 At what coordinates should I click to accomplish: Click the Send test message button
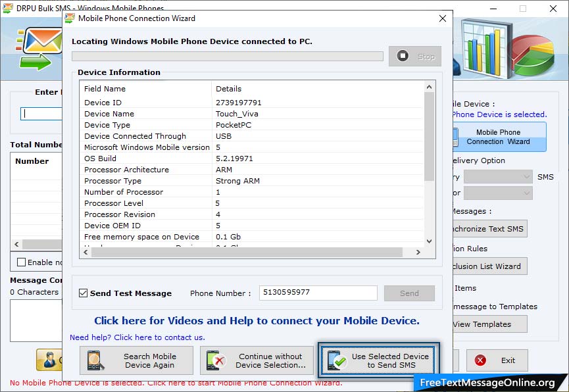(409, 293)
